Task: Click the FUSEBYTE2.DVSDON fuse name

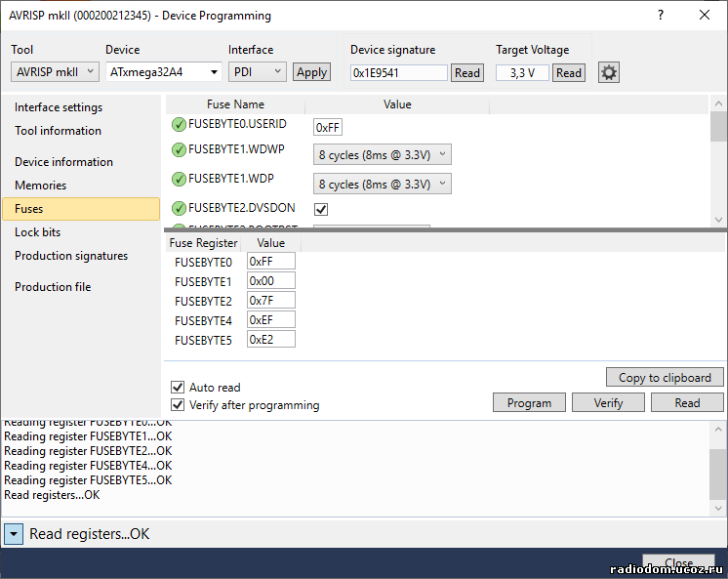Action: (x=241, y=208)
